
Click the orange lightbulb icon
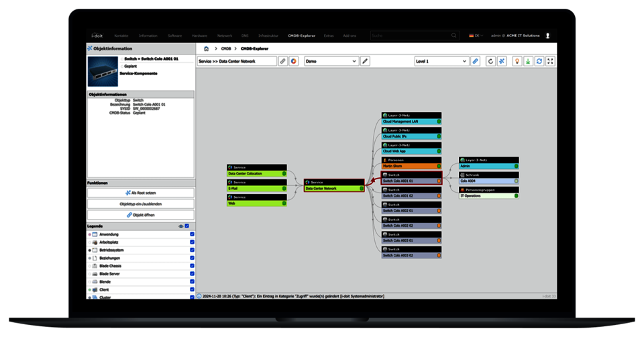click(x=517, y=61)
